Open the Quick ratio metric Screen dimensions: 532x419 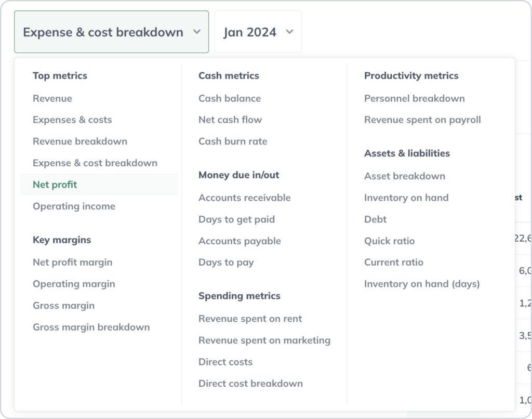[x=389, y=241]
